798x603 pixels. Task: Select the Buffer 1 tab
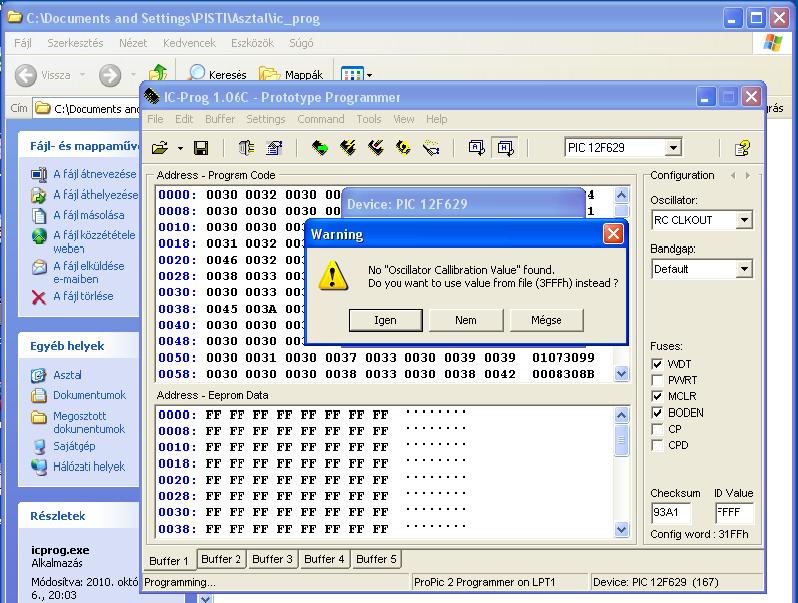click(169, 560)
